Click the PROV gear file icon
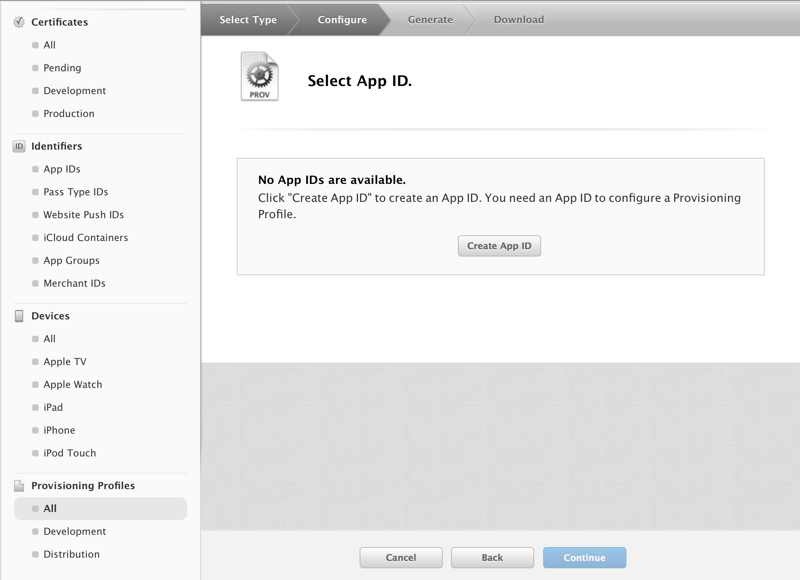Screen dimensions: 800x580 [260, 76]
